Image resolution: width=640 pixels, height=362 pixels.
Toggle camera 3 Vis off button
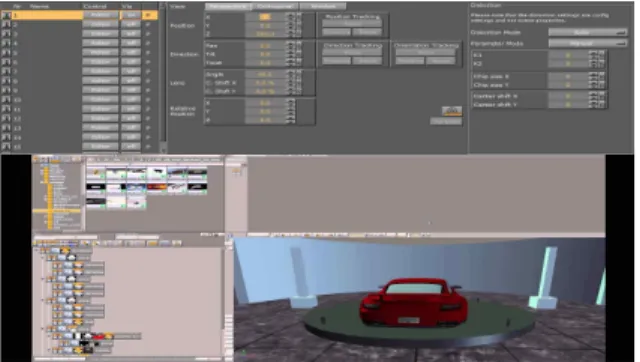click(x=131, y=34)
